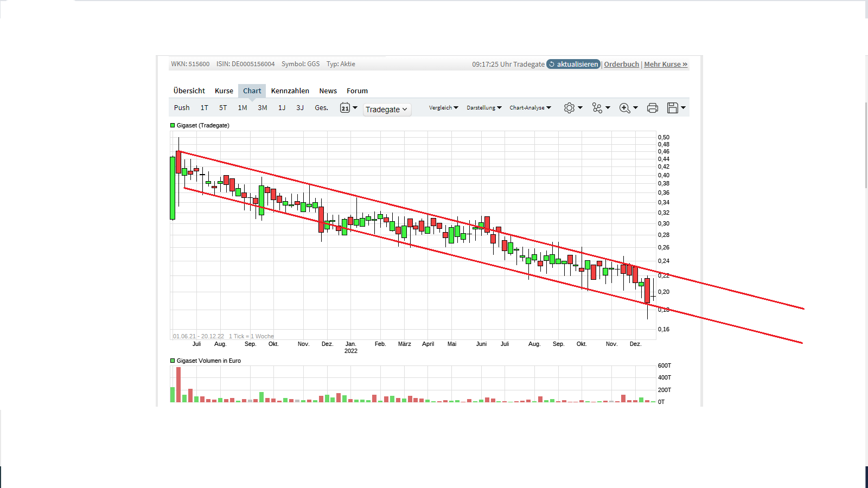868x488 pixels.
Task: Click the 600T volume axis label
Action: [665, 365]
